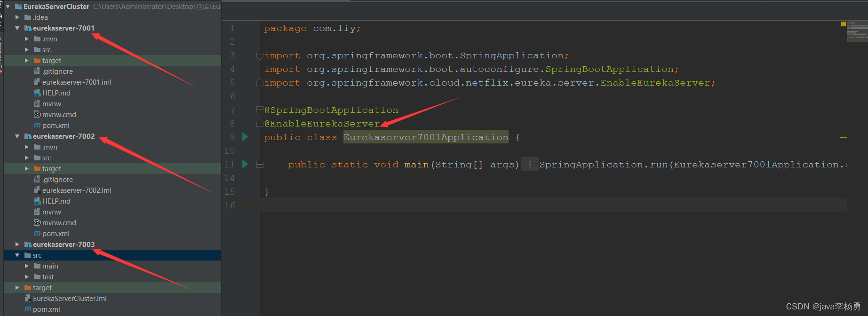Click yellow warning stripe mark on right gutter
The image size is (868, 316).
[x=844, y=138]
